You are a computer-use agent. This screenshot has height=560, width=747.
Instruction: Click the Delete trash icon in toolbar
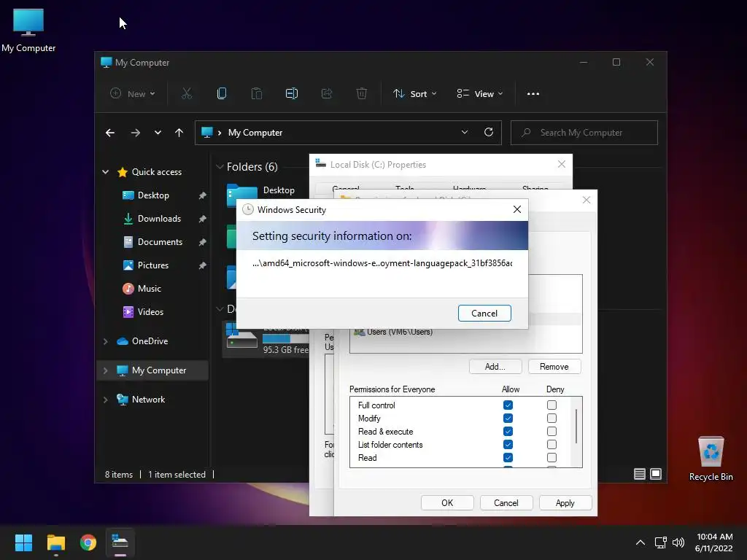362,94
